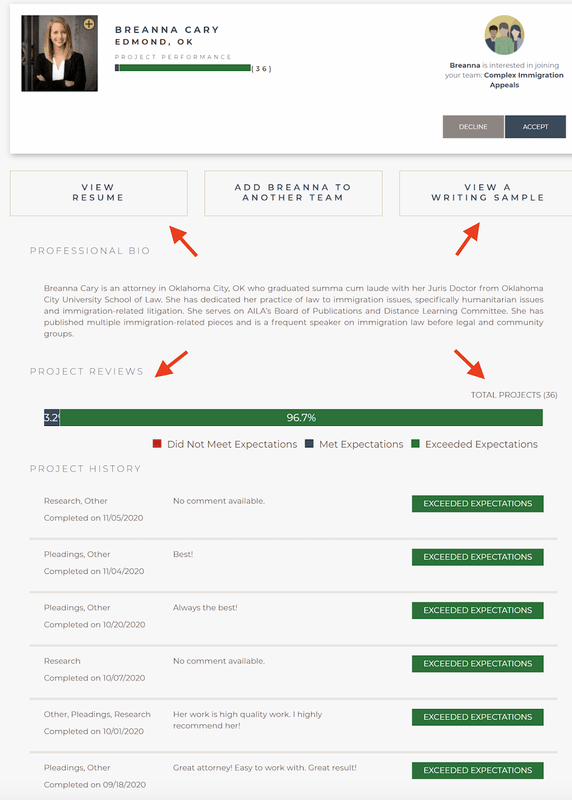
Task: Accept Breanna's request to join team
Action: pyautogui.click(x=535, y=127)
